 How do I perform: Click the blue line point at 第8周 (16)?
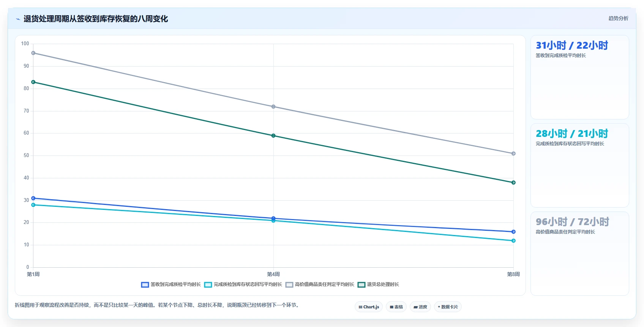tap(513, 232)
